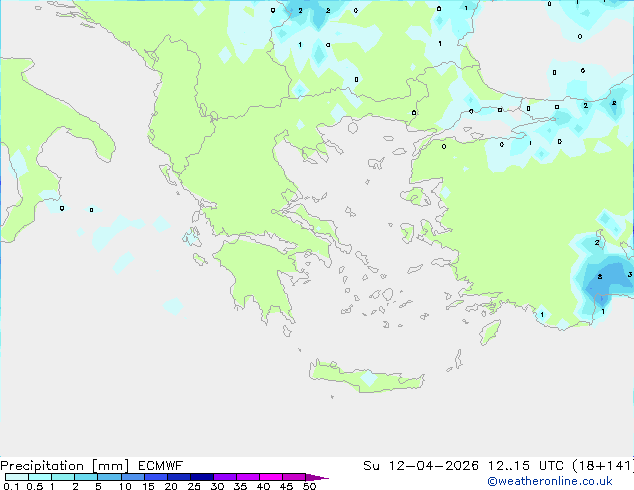Viewport: 634px width, 490px height.
Task: Click the legend value label '35'
Action: [240, 486]
